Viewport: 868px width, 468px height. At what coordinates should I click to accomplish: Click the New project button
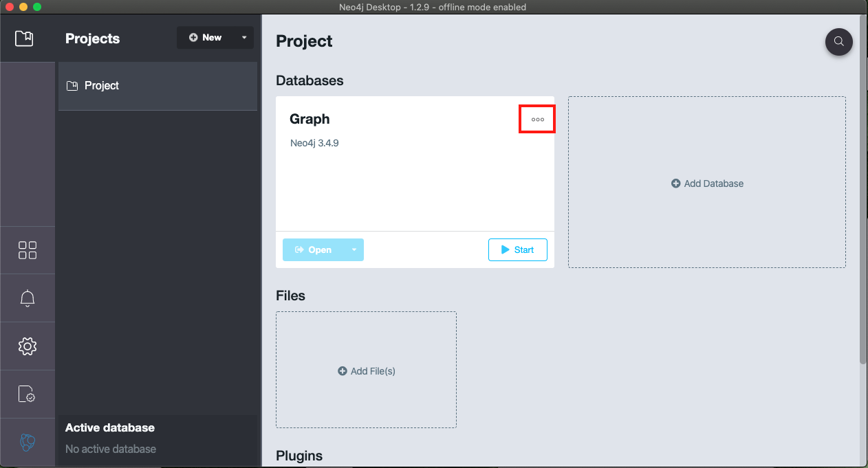click(x=205, y=38)
